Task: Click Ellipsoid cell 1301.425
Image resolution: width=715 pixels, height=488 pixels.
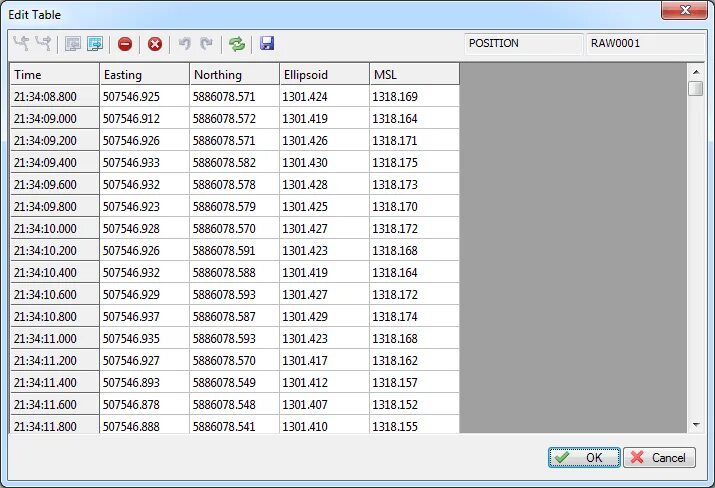Action: click(x=324, y=206)
